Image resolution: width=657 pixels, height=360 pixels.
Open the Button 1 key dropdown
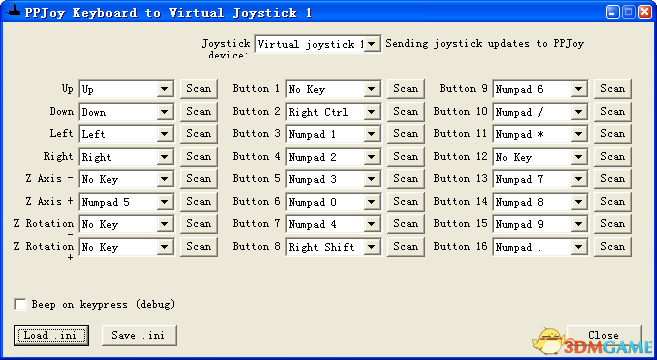(333, 89)
